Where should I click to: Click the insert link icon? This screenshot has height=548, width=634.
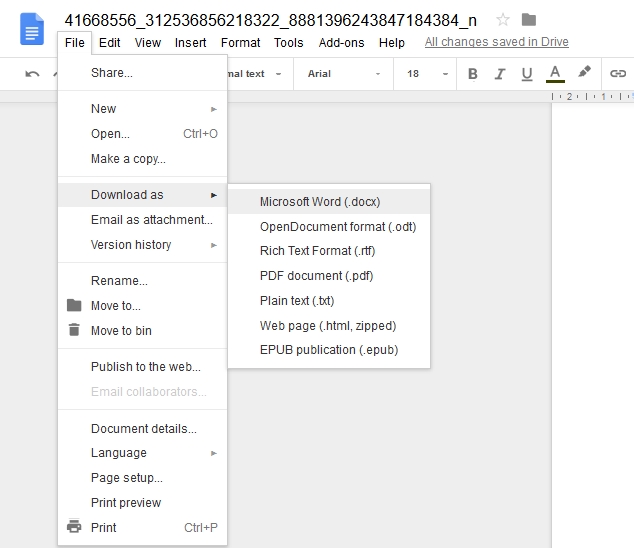pyautogui.click(x=618, y=74)
